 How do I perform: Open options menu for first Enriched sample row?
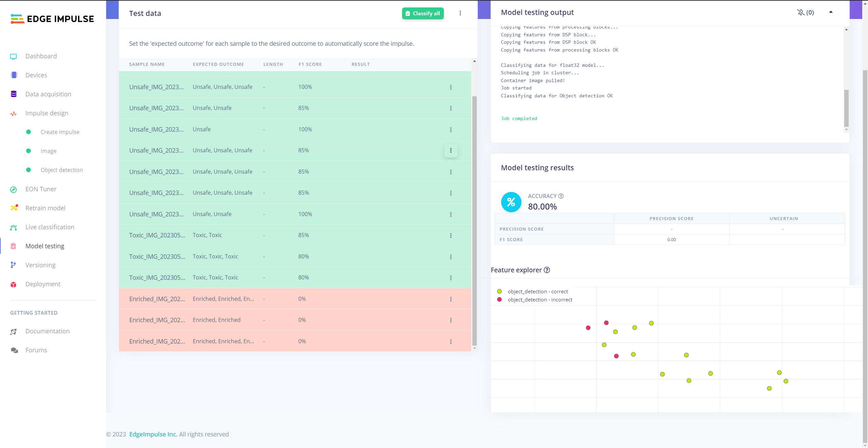pos(451,299)
